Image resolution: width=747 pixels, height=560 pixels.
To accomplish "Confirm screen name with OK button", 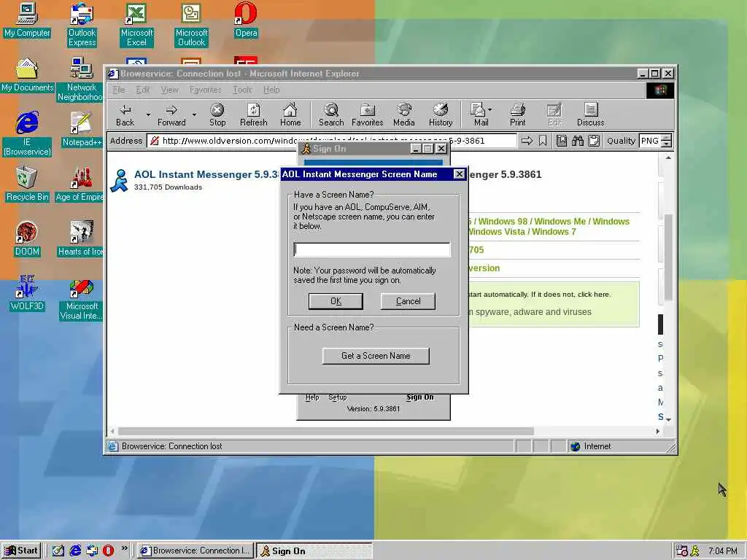I will pos(336,301).
